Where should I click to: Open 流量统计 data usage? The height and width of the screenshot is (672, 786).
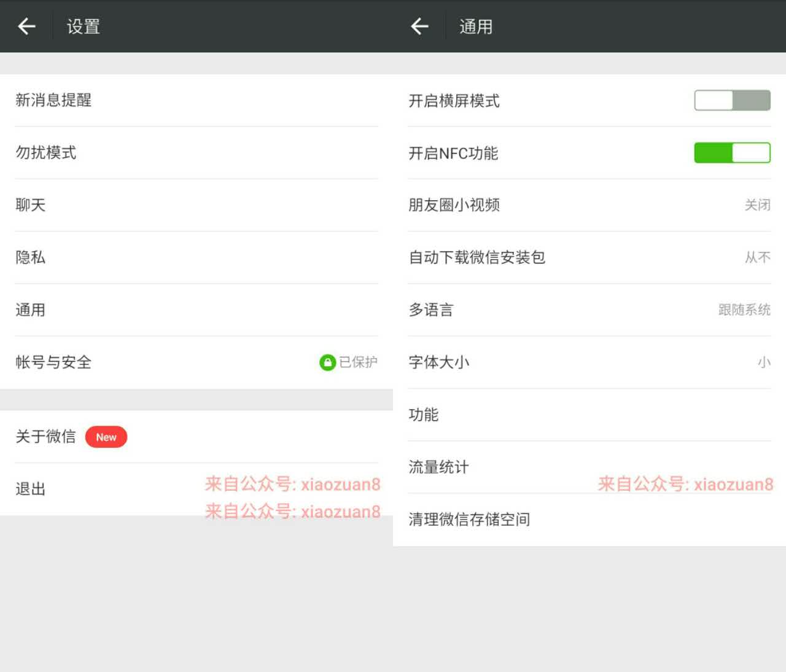click(438, 467)
